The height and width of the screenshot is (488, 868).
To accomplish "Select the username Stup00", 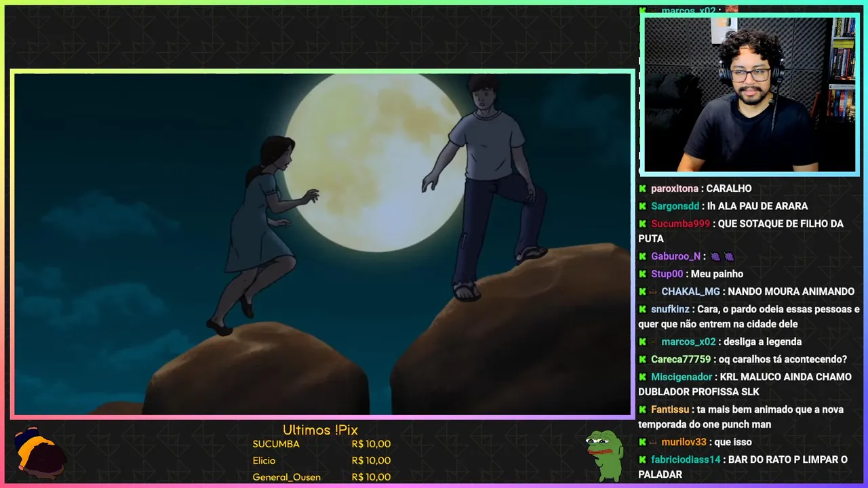I will click(667, 274).
